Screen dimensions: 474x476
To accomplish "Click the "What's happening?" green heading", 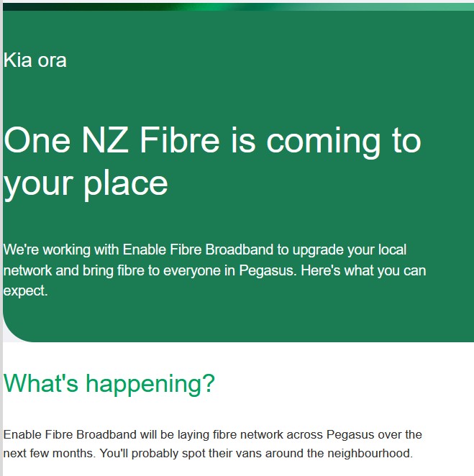I will [x=109, y=383].
